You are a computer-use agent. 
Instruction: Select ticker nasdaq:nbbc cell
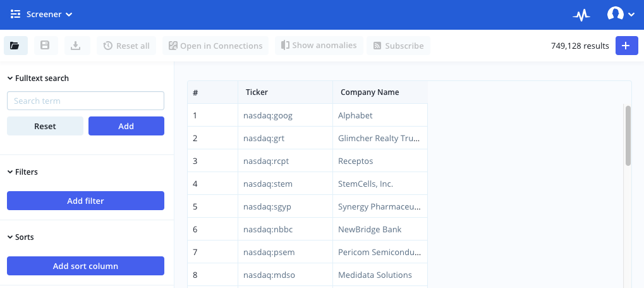point(286,229)
